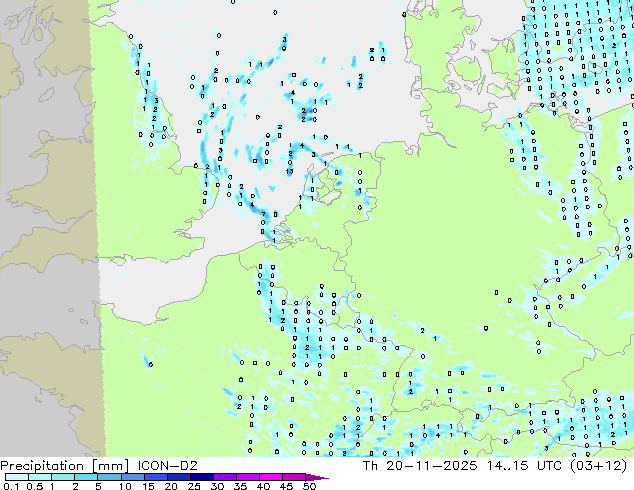The width and height of the screenshot is (634, 490).
Task: Click the 'ICON-D2' model name label
Action: [167, 466]
